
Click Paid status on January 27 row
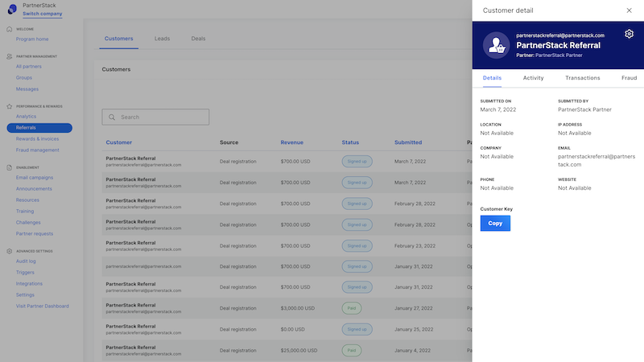[x=352, y=308]
